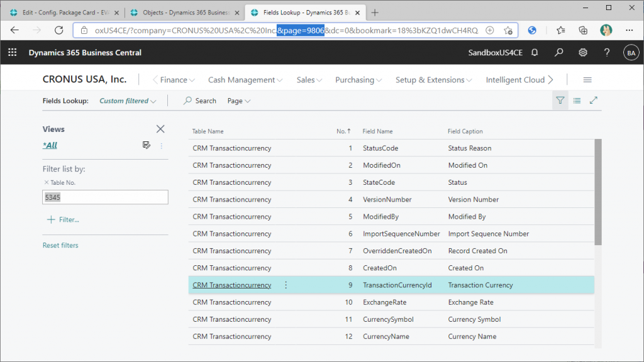Switch the list view layout icon

click(577, 101)
